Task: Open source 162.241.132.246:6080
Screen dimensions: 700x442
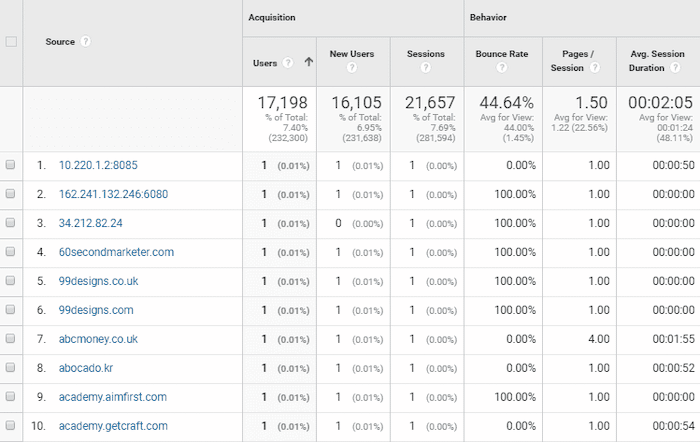Action: click(x=113, y=194)
